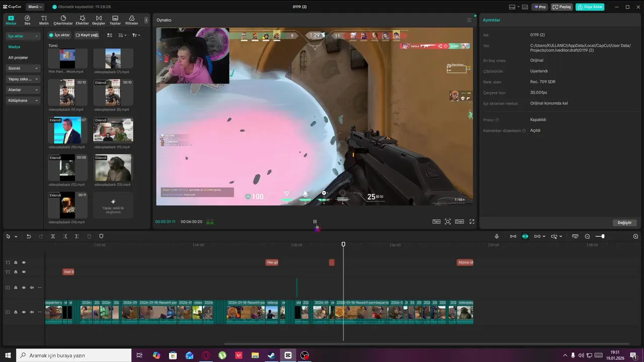The image size is (644, 362).
Task: Open the Menü dropdown
Action: coord(35,7)
